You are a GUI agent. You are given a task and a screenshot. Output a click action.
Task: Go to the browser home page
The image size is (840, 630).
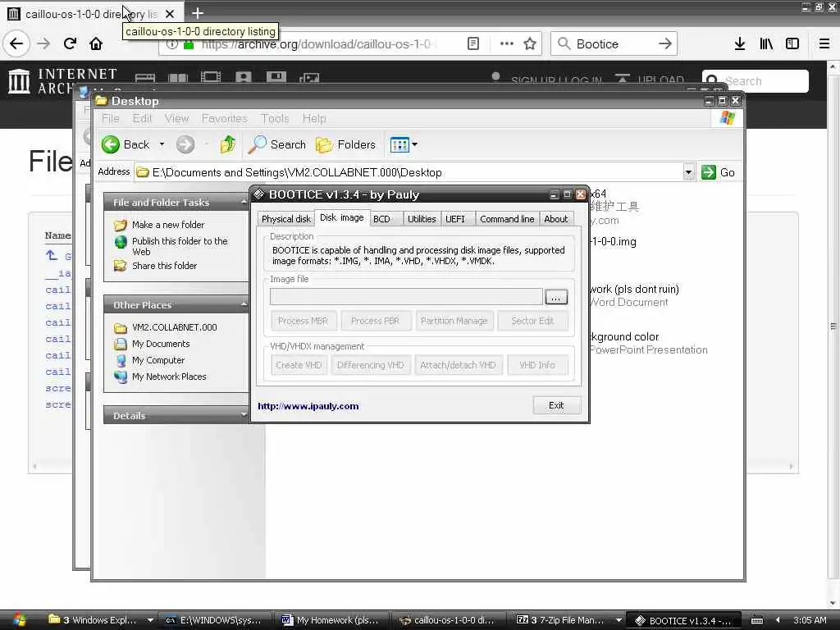tap(96, 43)
